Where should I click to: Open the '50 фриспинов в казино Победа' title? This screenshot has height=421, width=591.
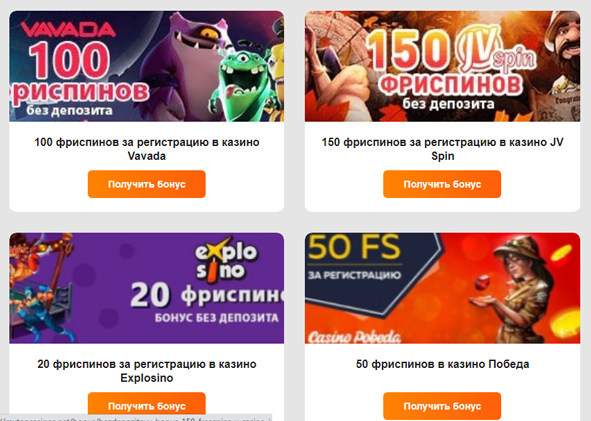(442, 364)
